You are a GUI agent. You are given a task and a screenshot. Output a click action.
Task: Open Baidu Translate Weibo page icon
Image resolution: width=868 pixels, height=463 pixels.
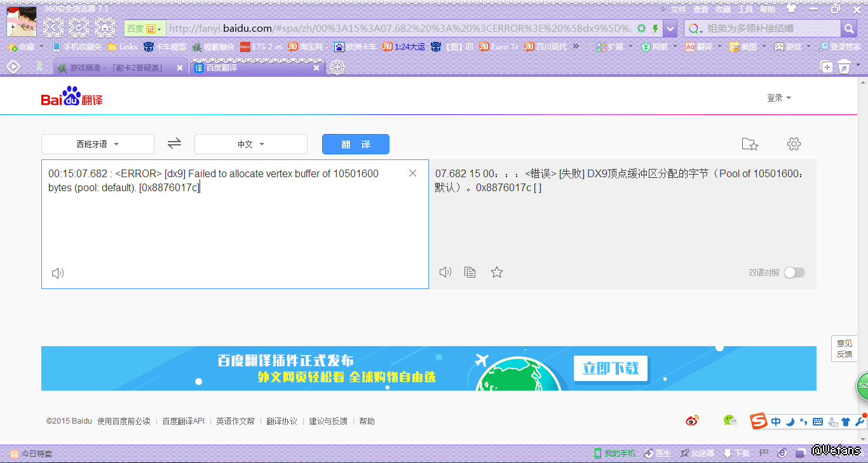click(x=692, y=420)
